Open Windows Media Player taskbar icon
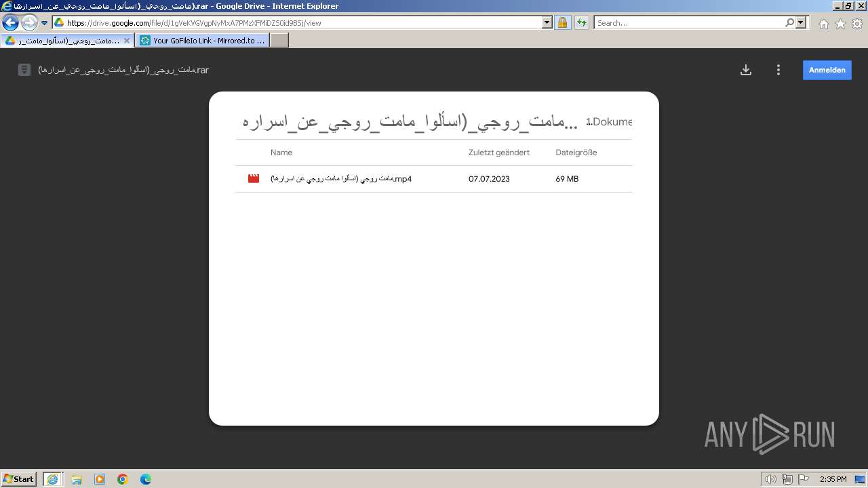868x488 pixels. click(x=100, y=479)
